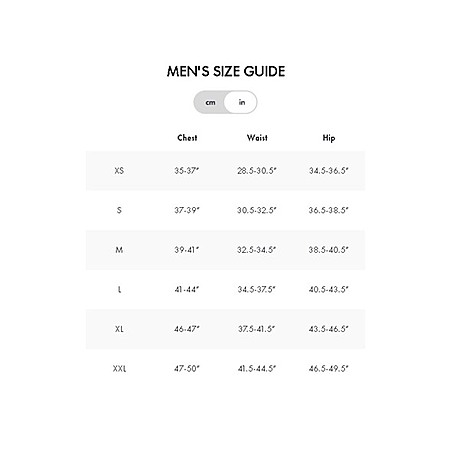Switch units to cm

(x=210, y=102)
